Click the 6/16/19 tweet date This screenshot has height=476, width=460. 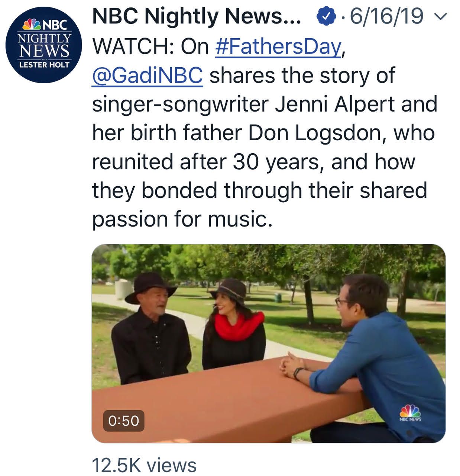(386, 17)
